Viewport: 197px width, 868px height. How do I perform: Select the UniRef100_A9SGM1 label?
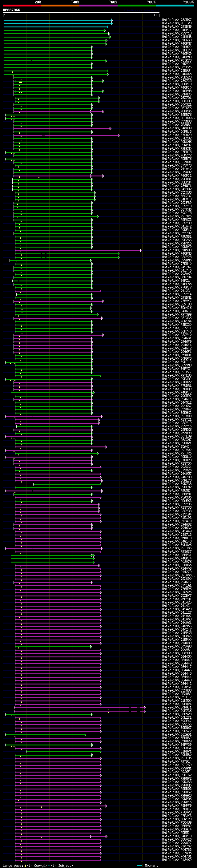[177, 768]
